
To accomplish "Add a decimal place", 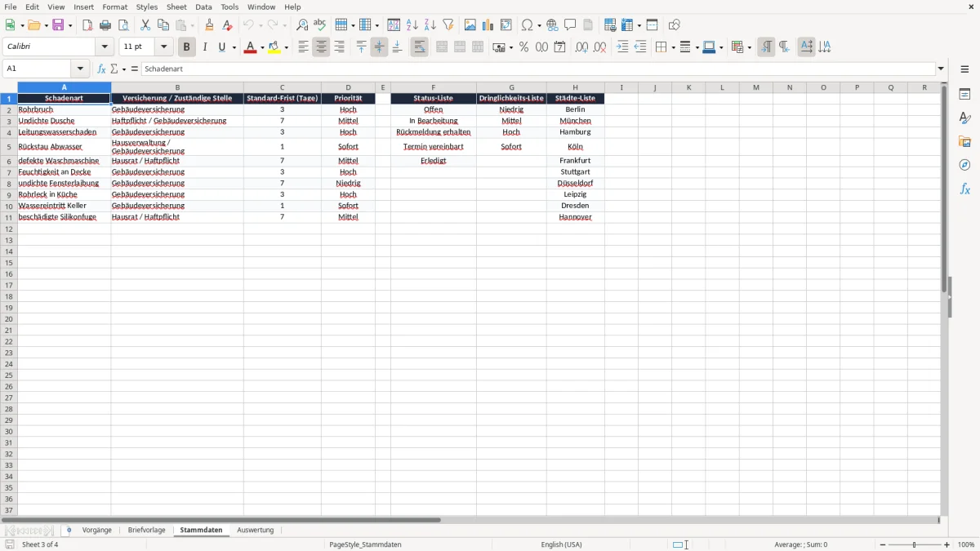I will (581, 47).
